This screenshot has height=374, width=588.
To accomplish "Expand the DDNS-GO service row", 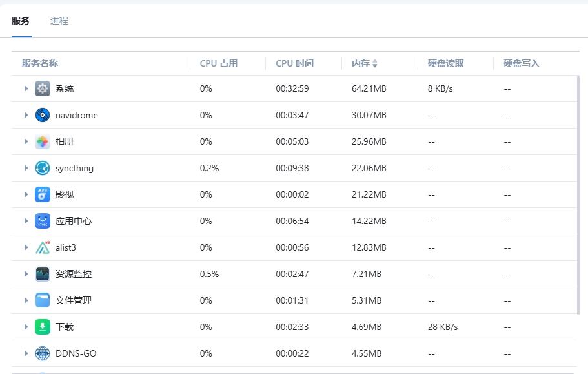I will click(26, 353).
